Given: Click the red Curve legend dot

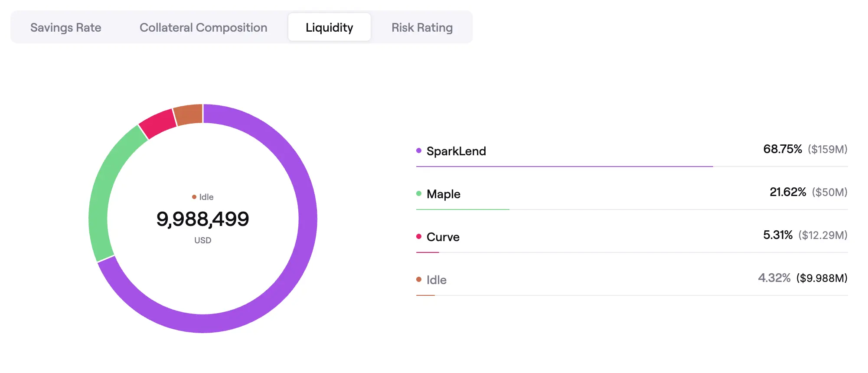Looking at the screenshot, I should (419, 236).
